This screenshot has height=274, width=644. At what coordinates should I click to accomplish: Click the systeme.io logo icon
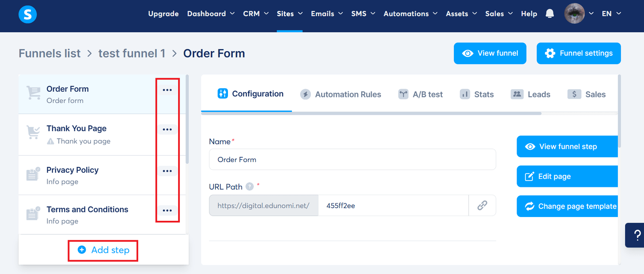(x=27, y=14)
